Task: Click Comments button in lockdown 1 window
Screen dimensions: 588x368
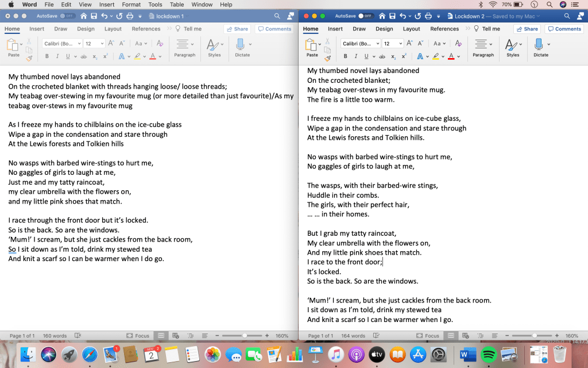Action: pyautogui.click(x=274, y=29)
